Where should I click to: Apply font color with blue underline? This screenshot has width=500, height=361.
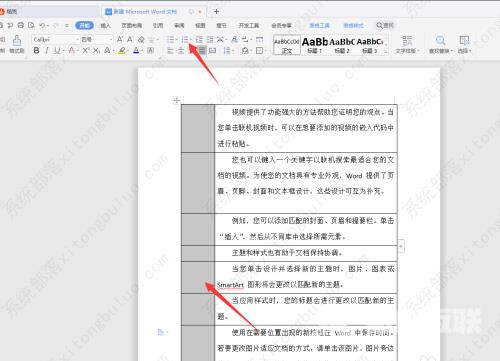pos(136,50)
